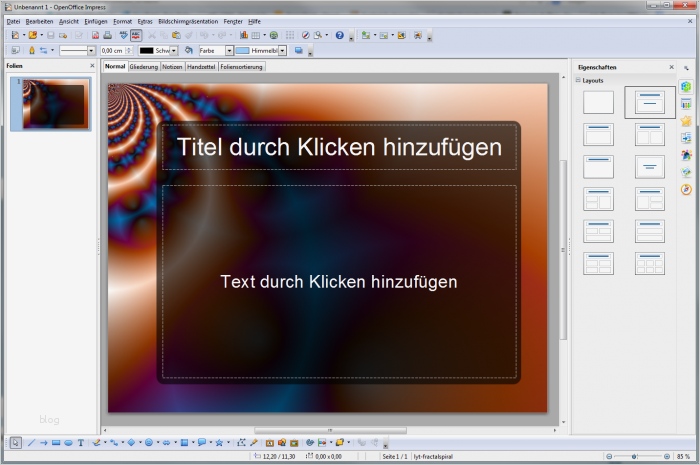The height and width of the screenshot is (465, 700).
Task: Toggle the shadow icon
Action: (299, 51)
